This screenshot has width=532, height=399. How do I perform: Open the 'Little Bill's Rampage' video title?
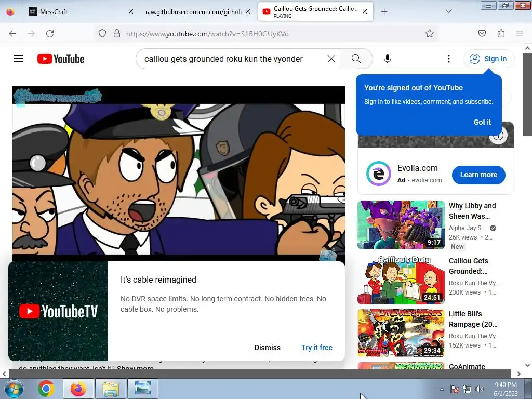[473, 319]
